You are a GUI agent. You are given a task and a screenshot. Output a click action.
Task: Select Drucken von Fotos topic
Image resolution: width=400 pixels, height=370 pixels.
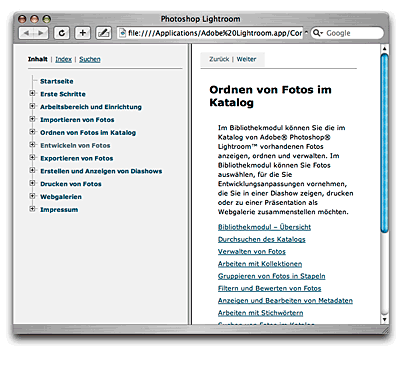71,184
